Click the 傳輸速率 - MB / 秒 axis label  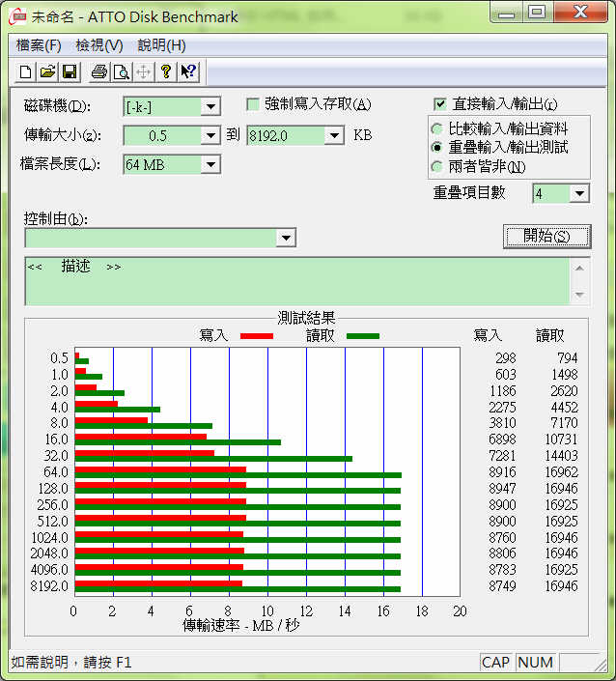(x=241, y=625)
